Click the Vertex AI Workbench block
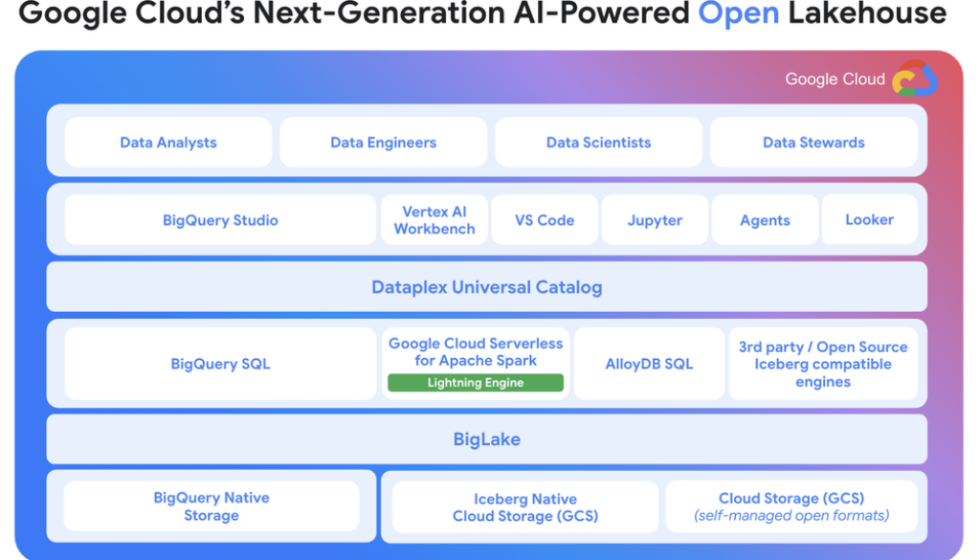This screenshot has height=560, width=980. 434,220
